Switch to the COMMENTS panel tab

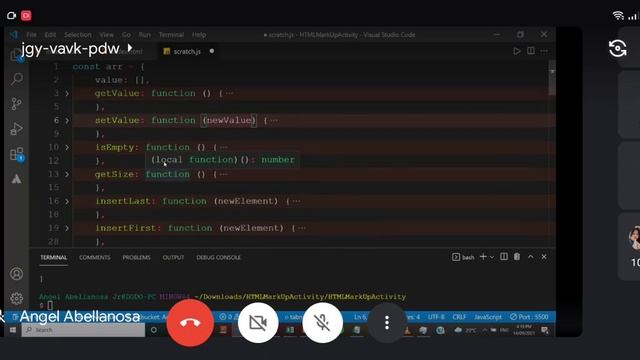coord(95,257)
